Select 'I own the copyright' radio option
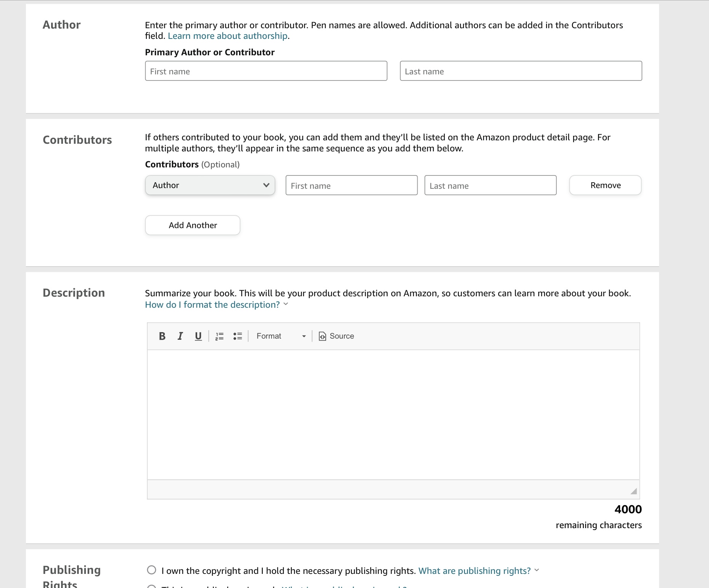 pos(151,570)
